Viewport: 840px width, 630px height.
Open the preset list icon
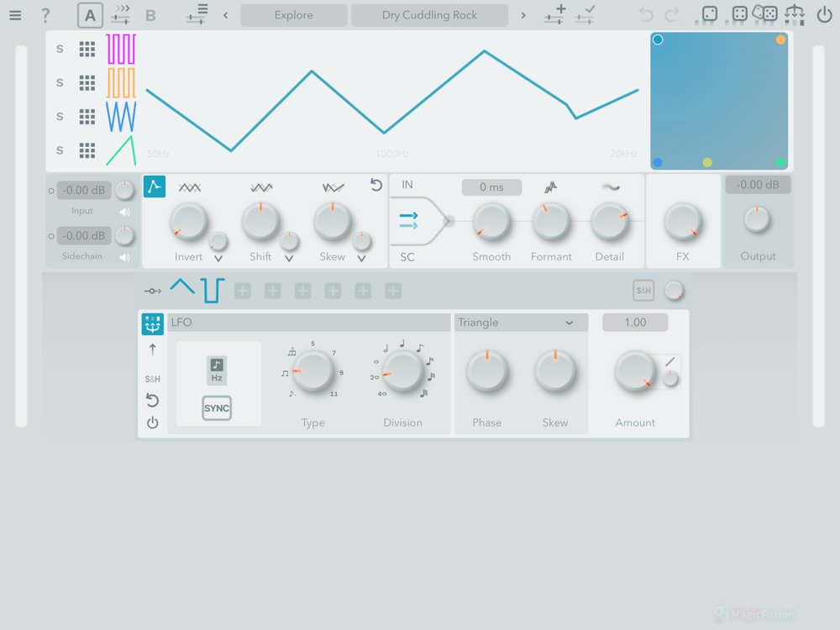[x=197, y=14]
